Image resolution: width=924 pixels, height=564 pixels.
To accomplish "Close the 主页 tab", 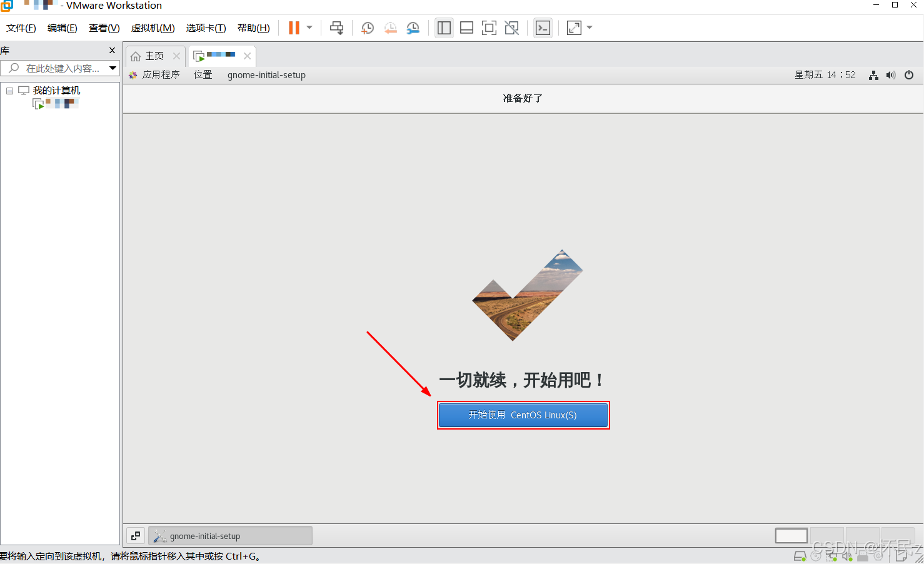I will click(176, 56).
